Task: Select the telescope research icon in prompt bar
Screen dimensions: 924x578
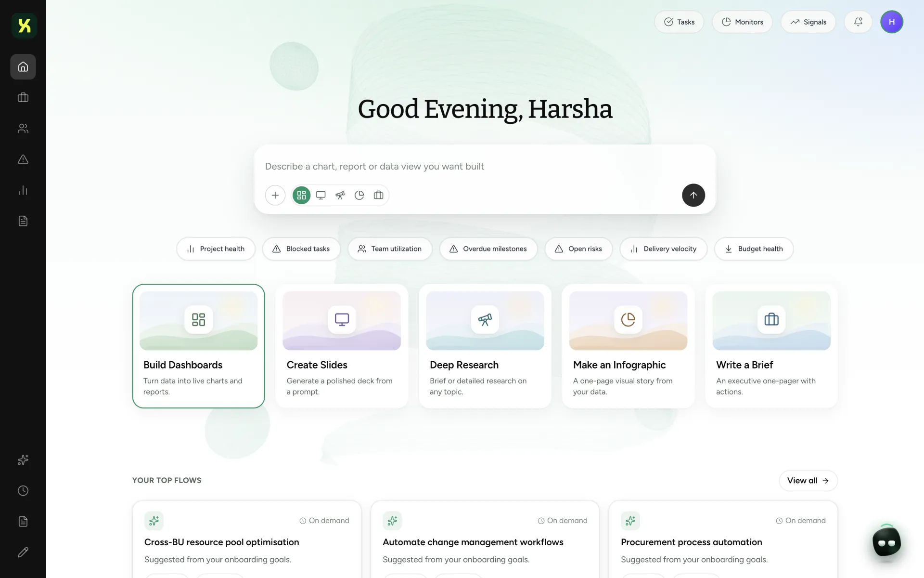Action: tap(340, 195)
